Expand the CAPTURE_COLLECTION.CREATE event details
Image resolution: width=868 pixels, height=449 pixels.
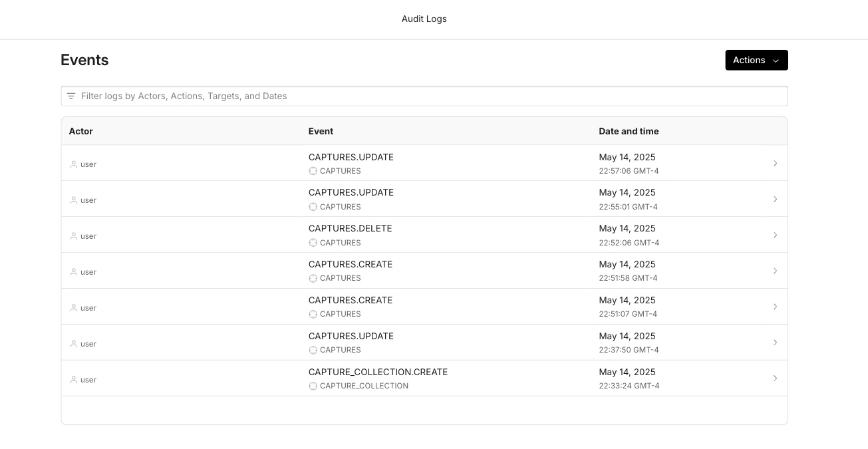click(775, 378)
